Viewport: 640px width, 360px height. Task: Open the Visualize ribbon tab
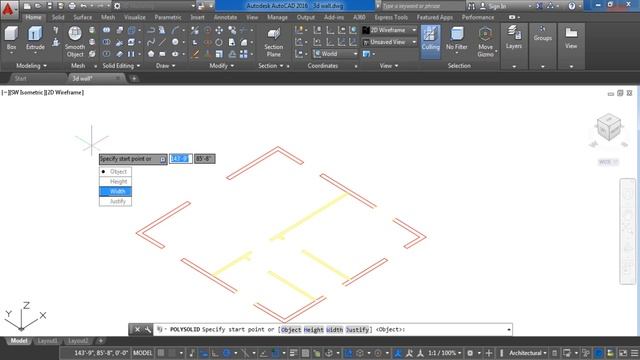pos(135,17)
